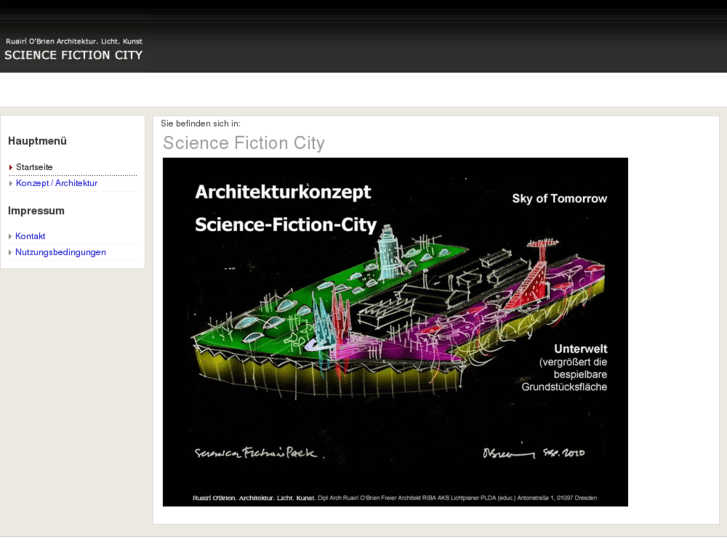Open Nutzungsbedingungen link
Viewport: 727px width, 545px height.
(61, 252)
